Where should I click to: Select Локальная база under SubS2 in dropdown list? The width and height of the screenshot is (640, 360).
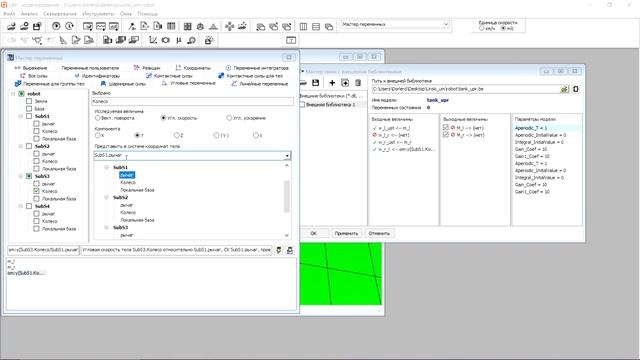(x=137, y=220)
